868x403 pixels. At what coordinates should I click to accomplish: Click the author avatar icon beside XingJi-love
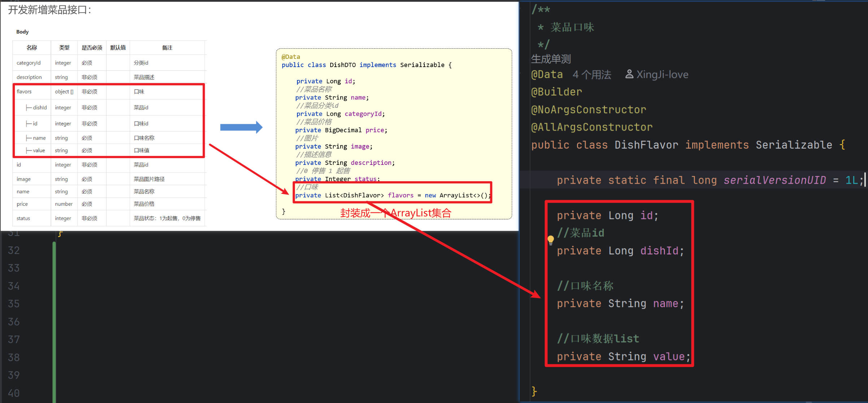[629, 74]
